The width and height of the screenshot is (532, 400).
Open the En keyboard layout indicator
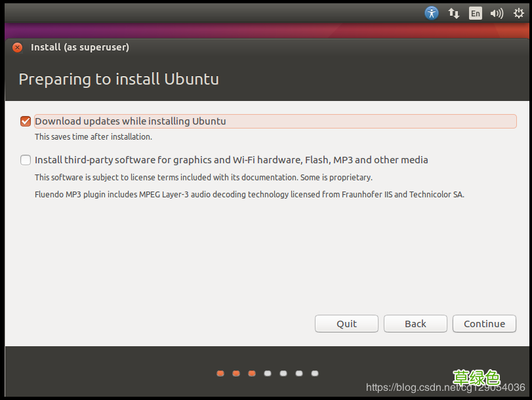476,14
